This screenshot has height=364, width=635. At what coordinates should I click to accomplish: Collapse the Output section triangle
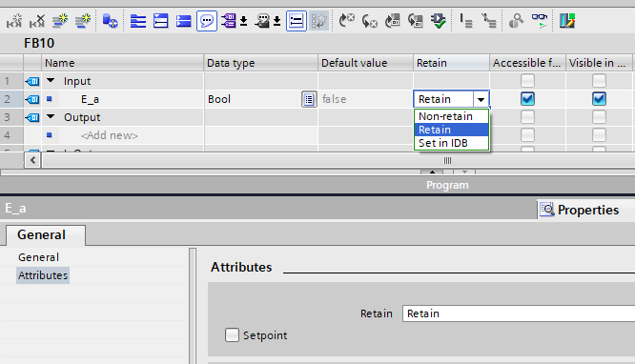coord(51,116)
